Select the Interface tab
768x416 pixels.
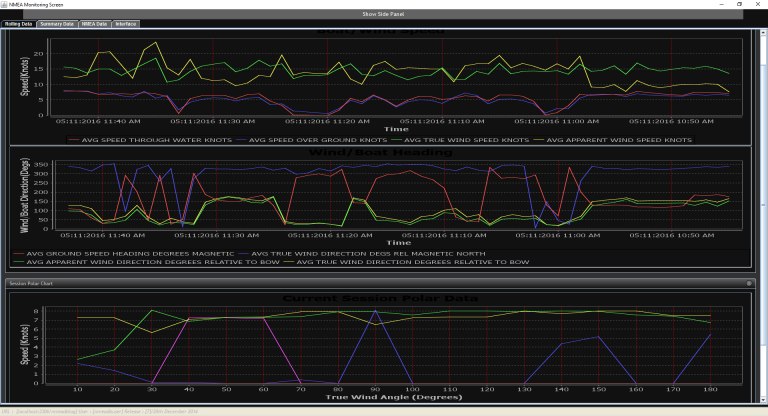126,24
